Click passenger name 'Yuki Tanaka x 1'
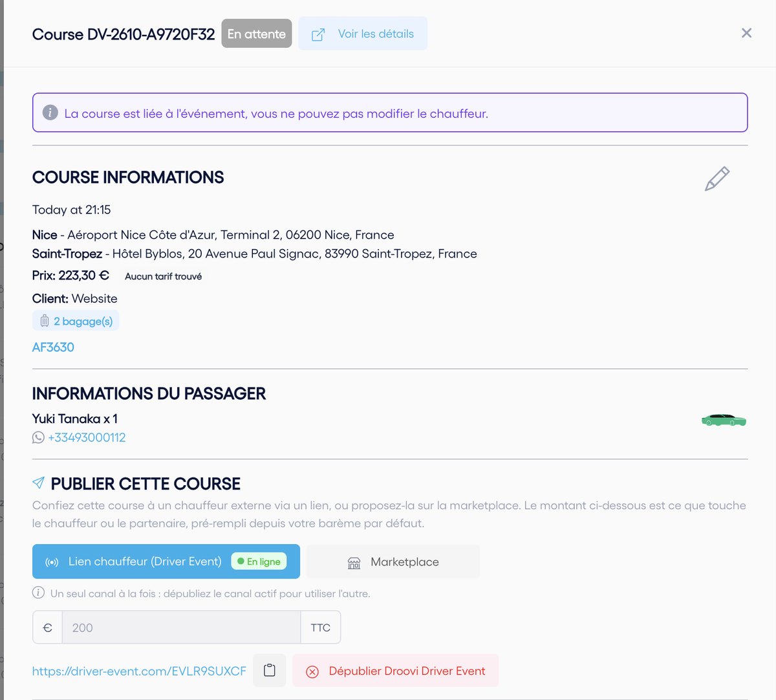This screenshot has width=776, height=700. (x=75, y=419)
